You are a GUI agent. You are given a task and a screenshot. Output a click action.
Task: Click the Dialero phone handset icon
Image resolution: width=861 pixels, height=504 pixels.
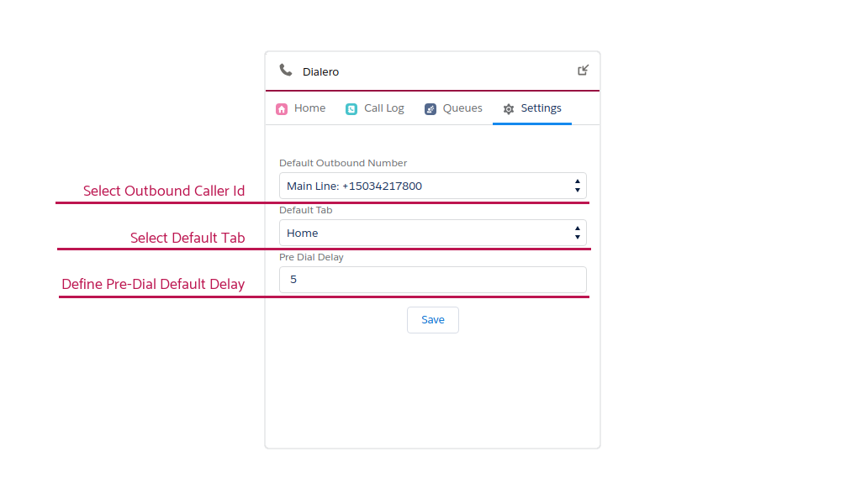[286, 71]
